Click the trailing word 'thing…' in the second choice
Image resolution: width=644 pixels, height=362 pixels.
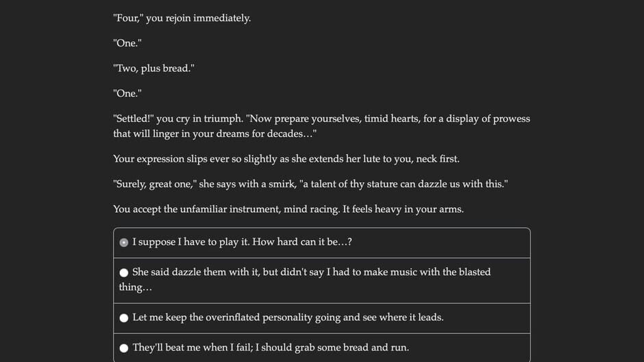pos(135,287)
